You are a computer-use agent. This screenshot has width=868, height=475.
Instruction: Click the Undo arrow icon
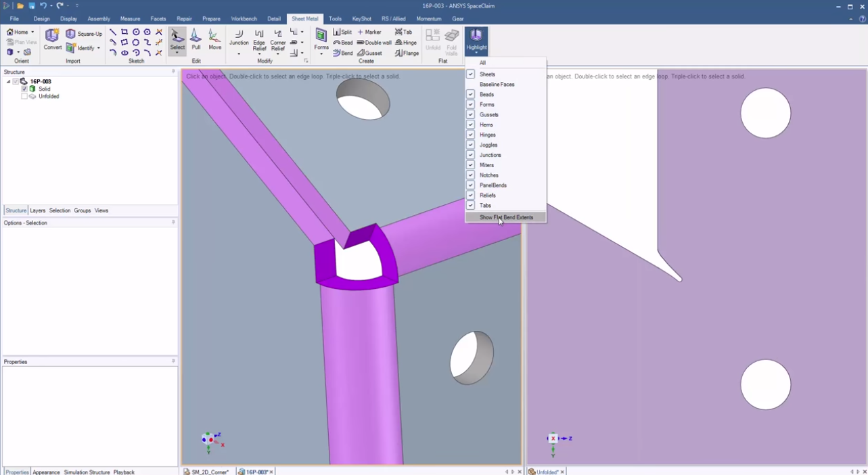pos(43,5)
